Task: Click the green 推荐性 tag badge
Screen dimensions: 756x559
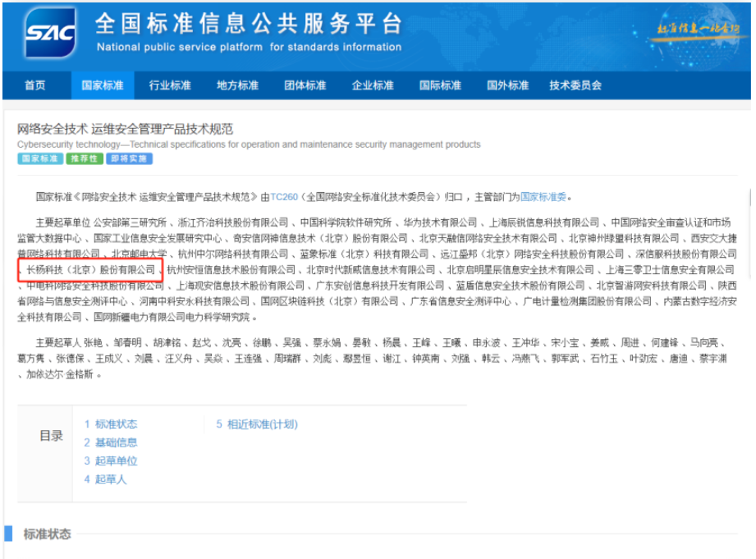Action: 85,159
